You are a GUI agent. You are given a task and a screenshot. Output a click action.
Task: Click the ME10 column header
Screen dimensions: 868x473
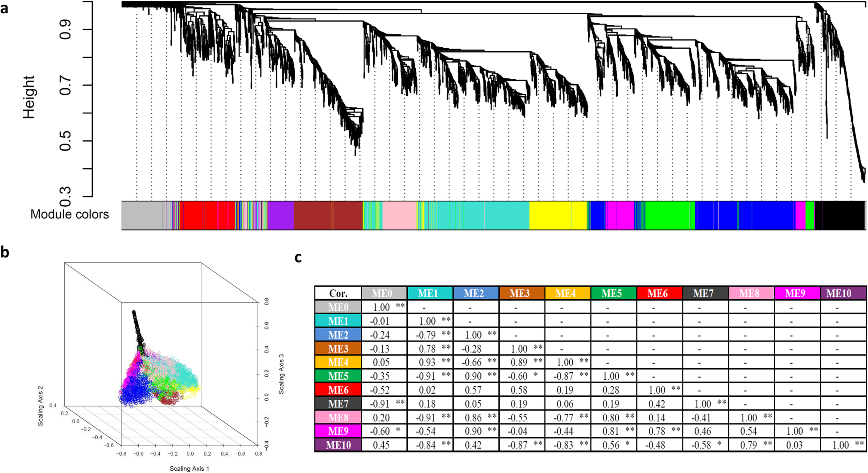point(843,293)
